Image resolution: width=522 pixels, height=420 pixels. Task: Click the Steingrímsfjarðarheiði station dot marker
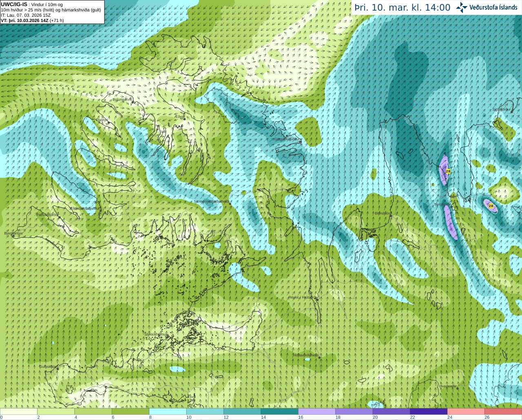(x=230, y=204)
